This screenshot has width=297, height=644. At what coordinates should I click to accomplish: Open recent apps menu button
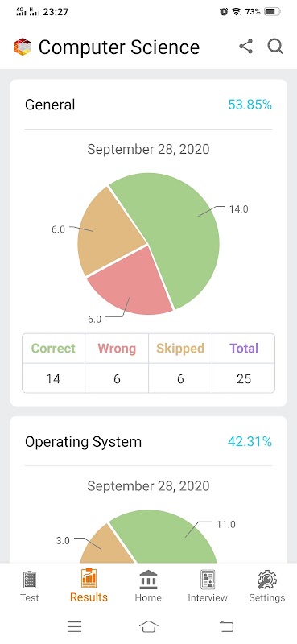(74, 626)
